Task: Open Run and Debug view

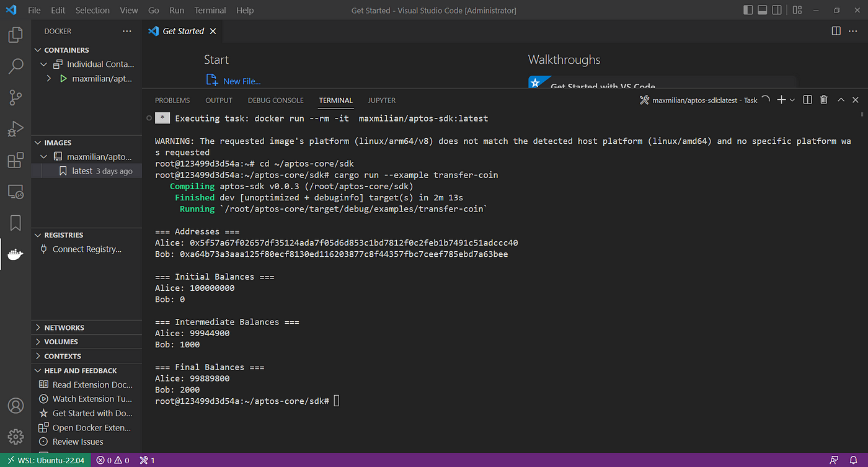Action: (x=15, y=128)
